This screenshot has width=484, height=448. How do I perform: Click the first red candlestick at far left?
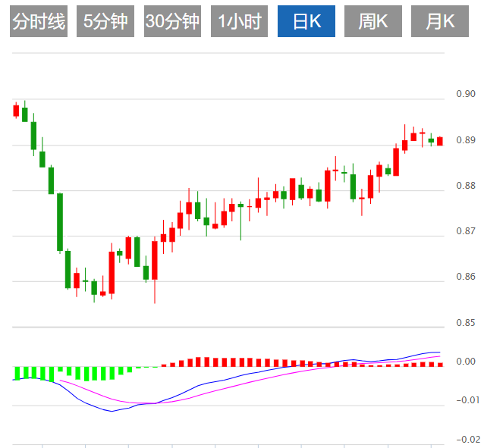[x=16, y=111]
